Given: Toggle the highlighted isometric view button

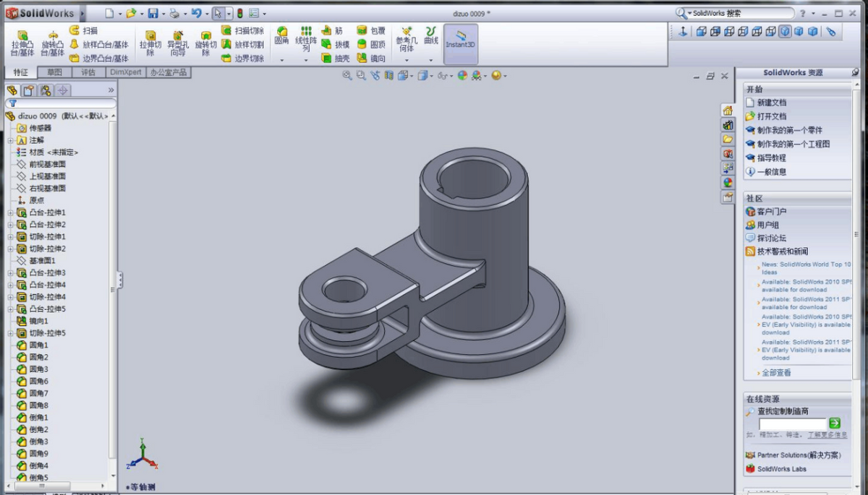Looking at the screenshot, I should point(785,31).
